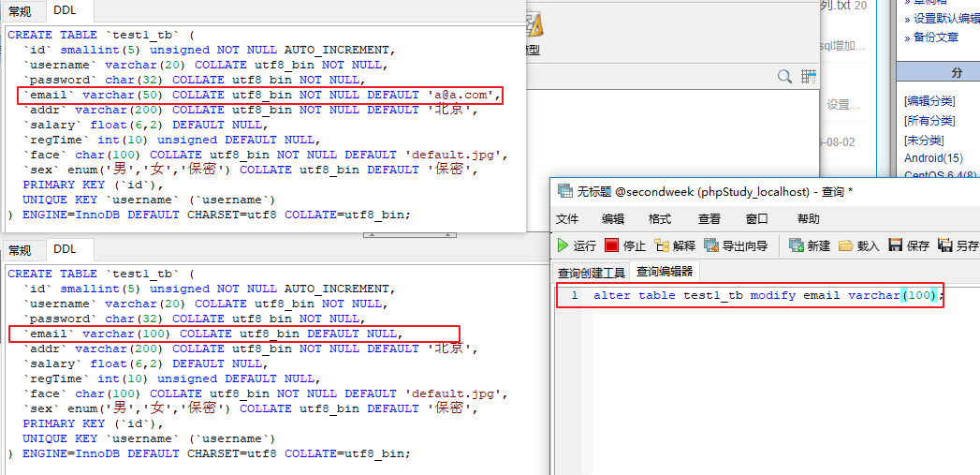Click the red 停止 stop icon

click(x=612, y=245)
